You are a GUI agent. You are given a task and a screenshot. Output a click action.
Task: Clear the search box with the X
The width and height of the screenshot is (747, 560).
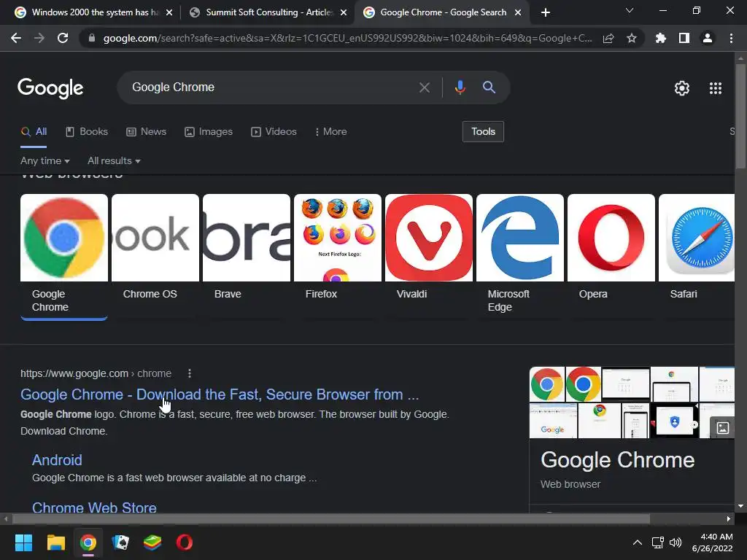tap(424, 87)
